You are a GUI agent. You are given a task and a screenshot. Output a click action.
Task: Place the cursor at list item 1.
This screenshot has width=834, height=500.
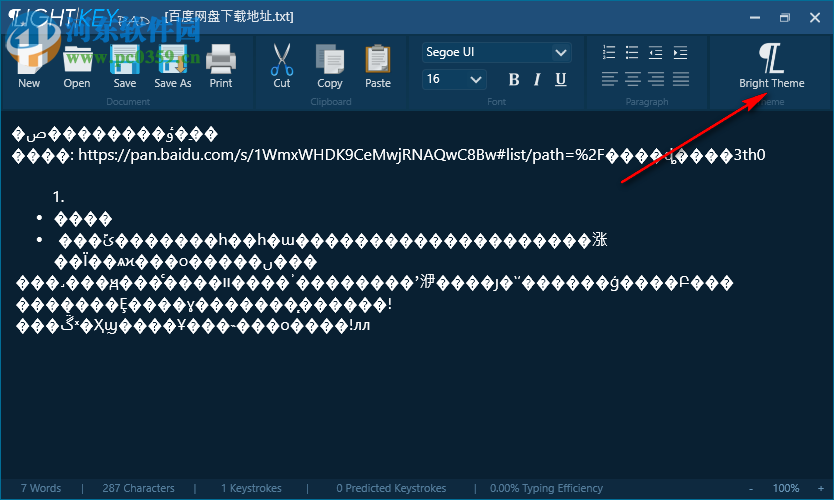(x=59, y=197)
